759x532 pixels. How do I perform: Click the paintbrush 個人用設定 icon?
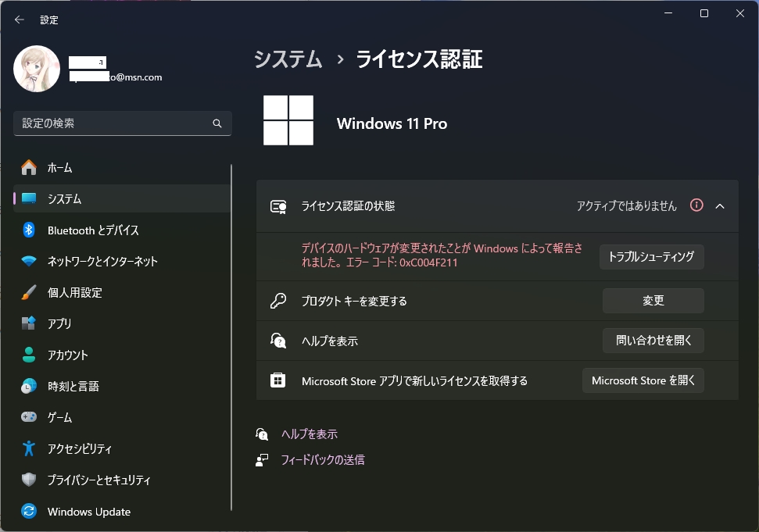[29, 292]
